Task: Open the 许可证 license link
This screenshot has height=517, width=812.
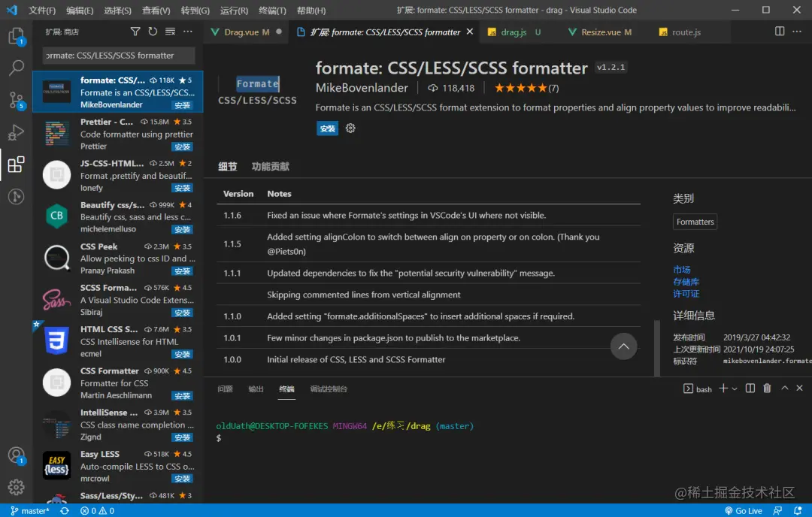Action: coord(686,293)
